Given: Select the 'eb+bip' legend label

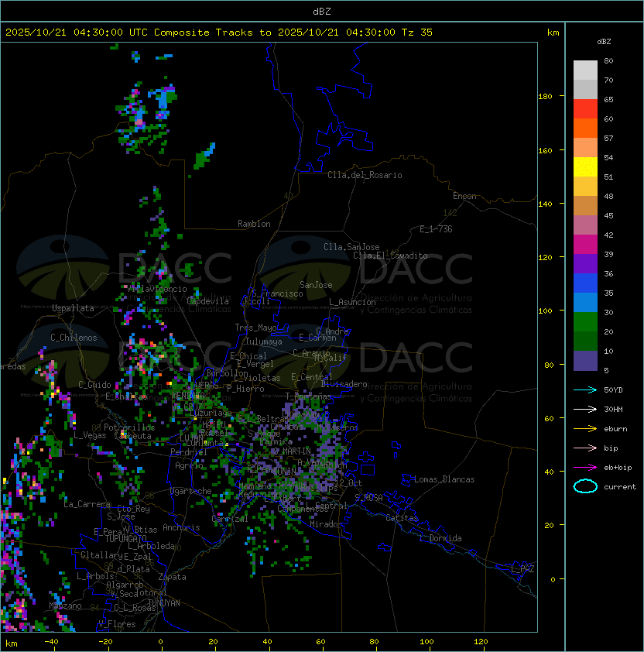Looking at the screenshot, I should click(x=618, y=468).
